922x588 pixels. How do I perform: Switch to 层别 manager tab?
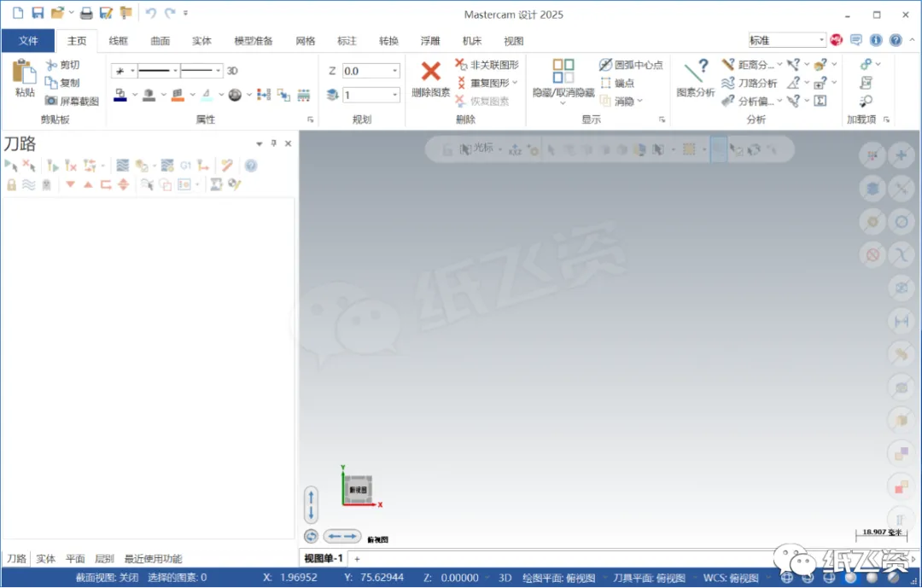(x=104, y=559)
